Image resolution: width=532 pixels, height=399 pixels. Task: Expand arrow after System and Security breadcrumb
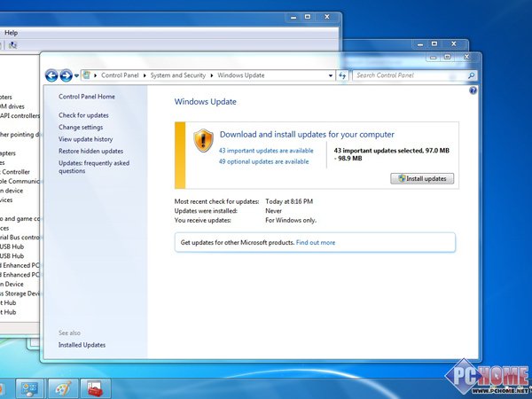coord(211,75)
